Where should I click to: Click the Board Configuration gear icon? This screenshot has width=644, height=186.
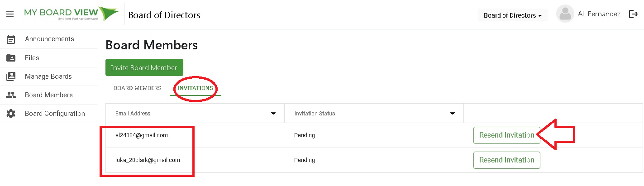[11, 114]
